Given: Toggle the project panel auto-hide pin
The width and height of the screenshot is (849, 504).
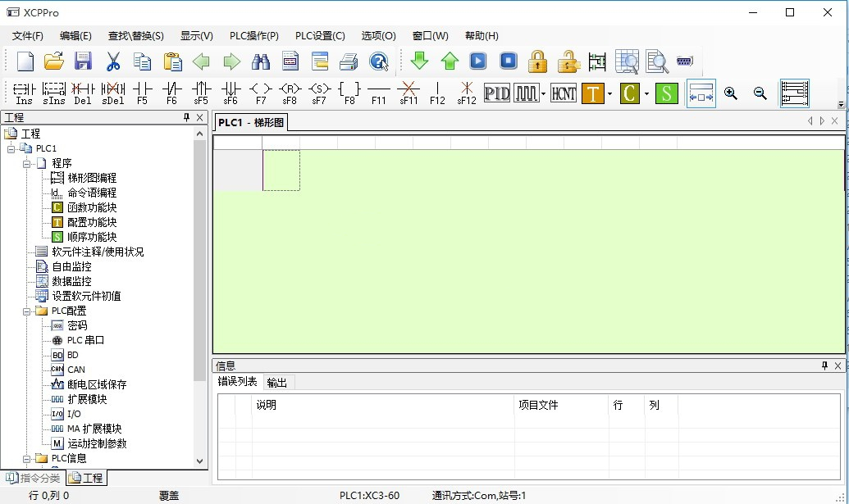Looking at the screenshot, I should [186, 118].
